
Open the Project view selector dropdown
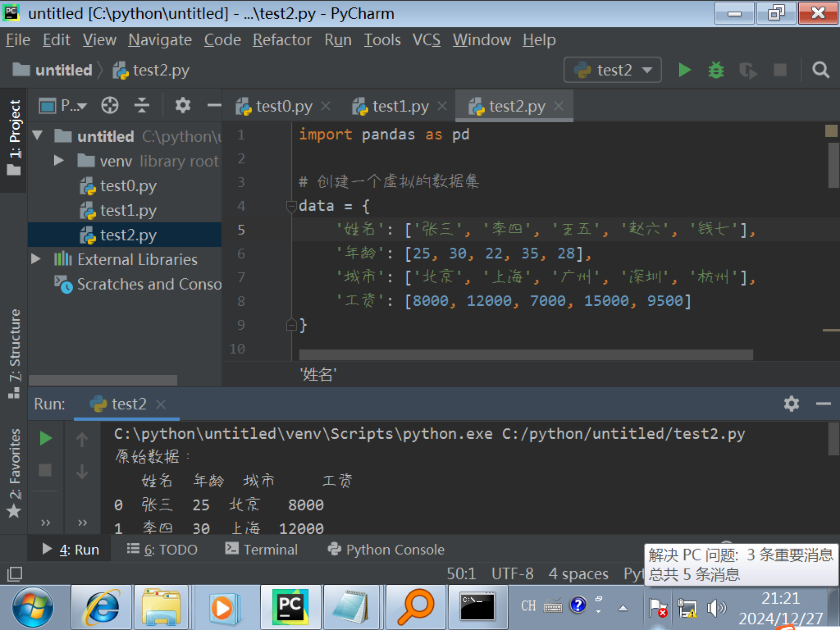click(63, 106)
